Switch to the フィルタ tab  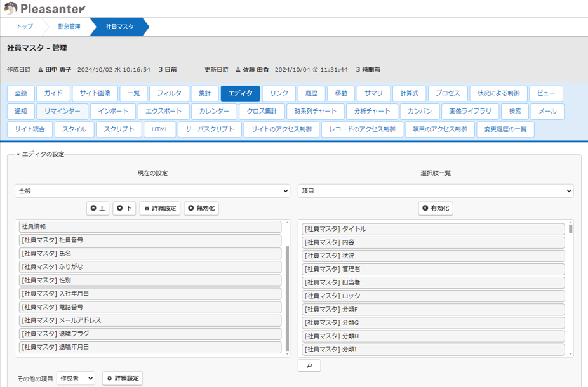[169, 93]
